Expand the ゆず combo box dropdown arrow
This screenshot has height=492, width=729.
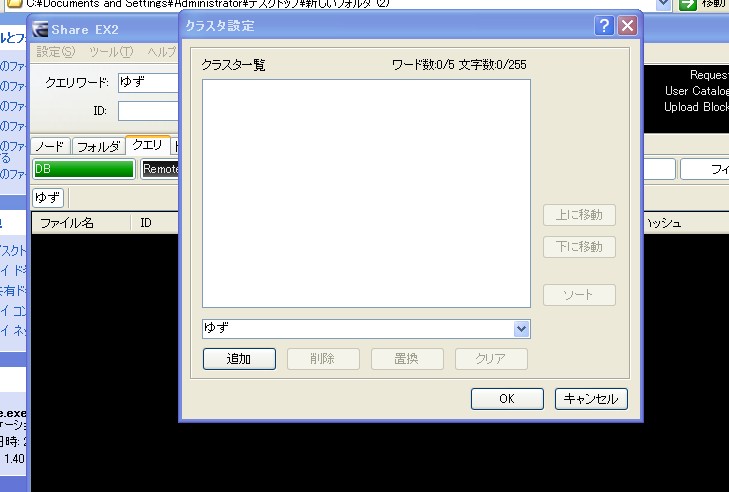click(521, 329)
